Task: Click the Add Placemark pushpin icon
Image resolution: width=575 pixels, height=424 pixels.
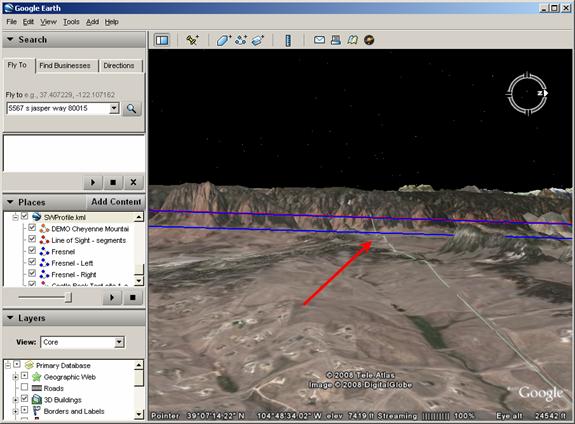Action: click(x=192, y=40)
